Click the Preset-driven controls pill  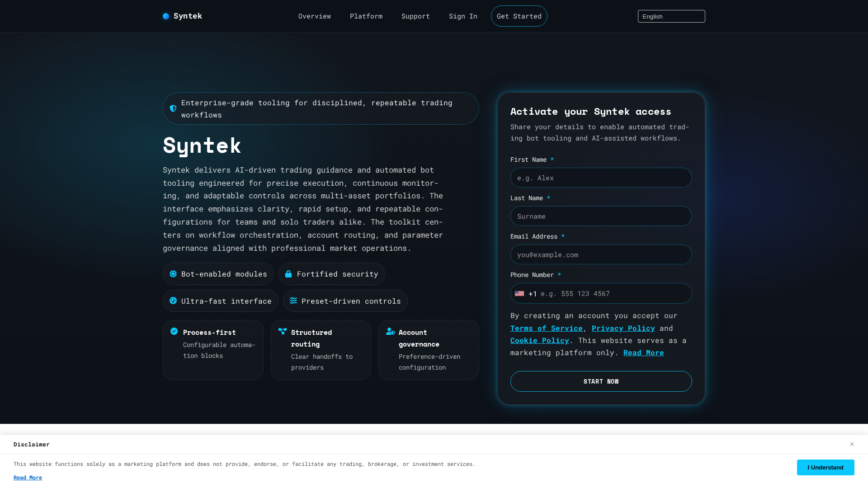click(345, 300)
